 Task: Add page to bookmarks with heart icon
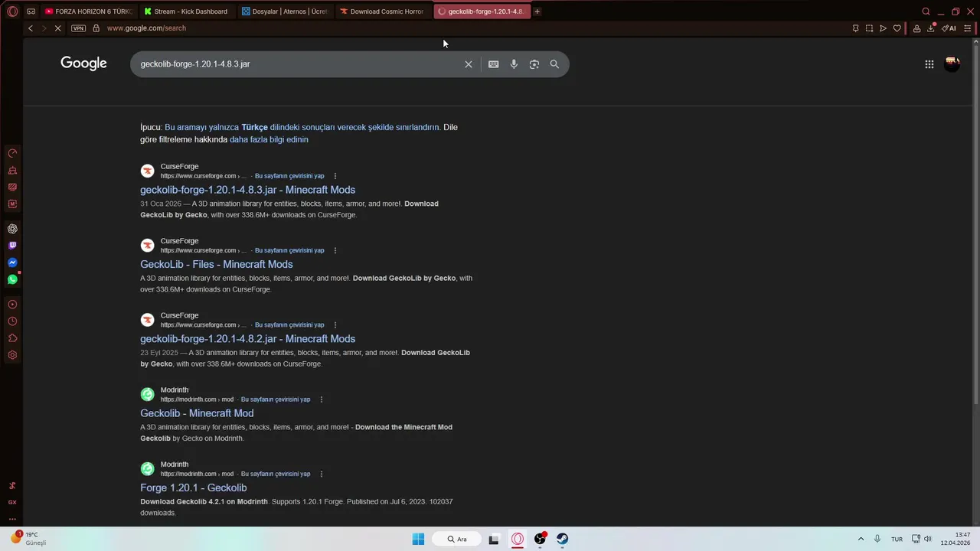click(x=897, y=28)
